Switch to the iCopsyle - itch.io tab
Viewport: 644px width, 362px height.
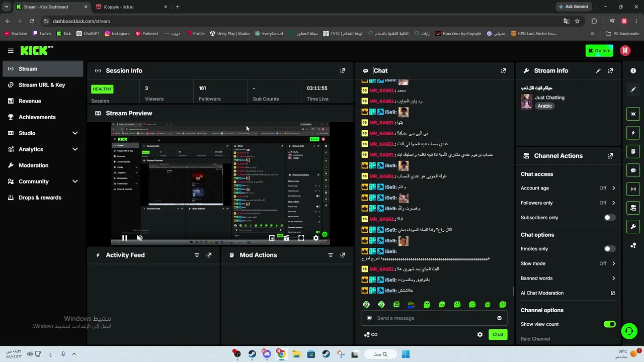[131, 7]
